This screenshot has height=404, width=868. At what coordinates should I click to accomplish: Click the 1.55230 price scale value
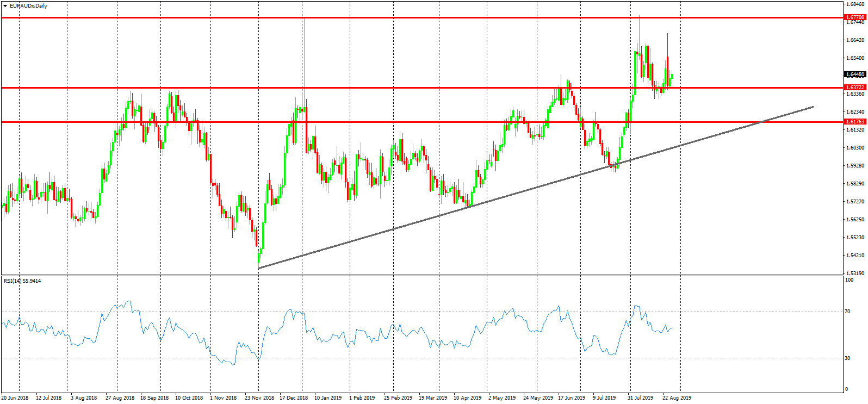(855, 238)
